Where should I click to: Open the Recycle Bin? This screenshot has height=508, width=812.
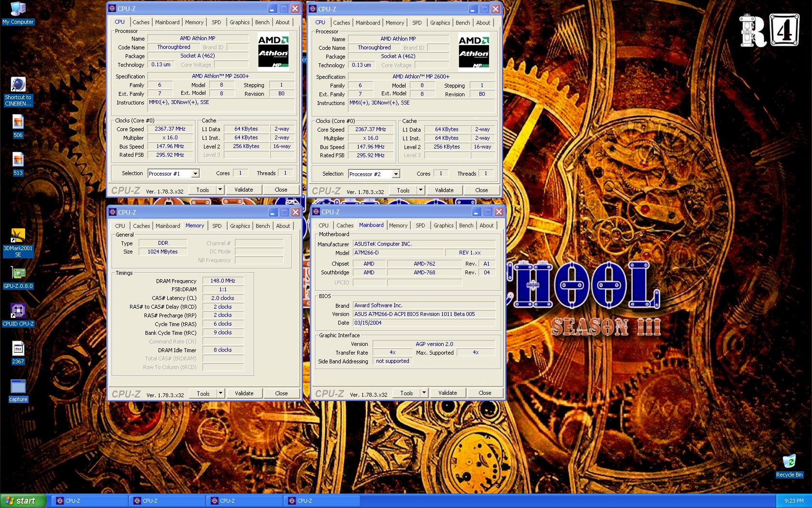coord(789,466)
